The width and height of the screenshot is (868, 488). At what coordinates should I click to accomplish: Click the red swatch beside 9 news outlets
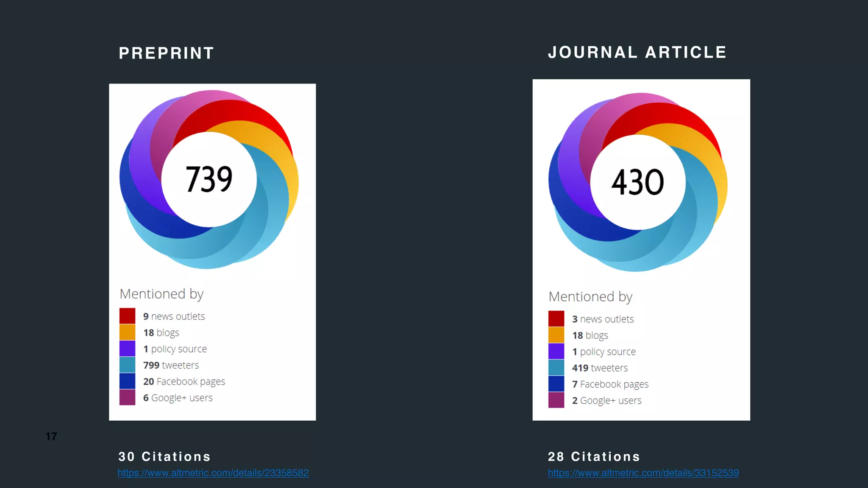point(127,316)
